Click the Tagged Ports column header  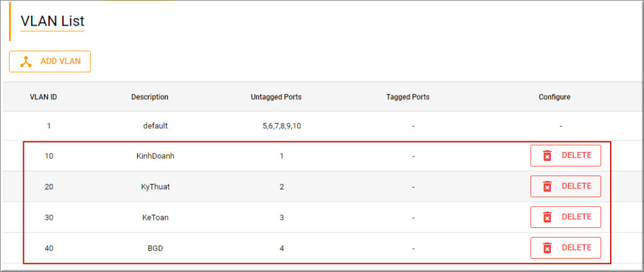click(x=408, y=97)
